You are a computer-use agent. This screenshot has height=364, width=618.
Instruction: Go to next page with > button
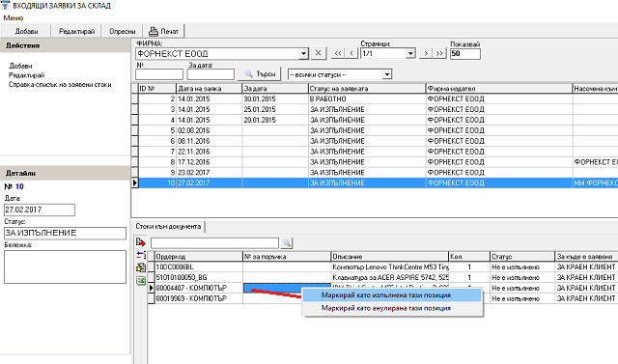426,53
